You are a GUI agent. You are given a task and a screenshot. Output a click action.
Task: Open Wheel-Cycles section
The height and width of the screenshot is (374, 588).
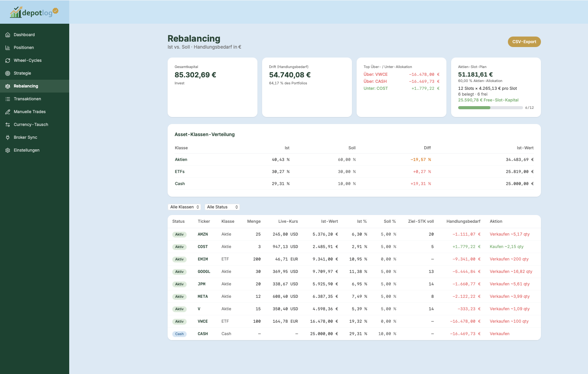(x=35, y=60)
